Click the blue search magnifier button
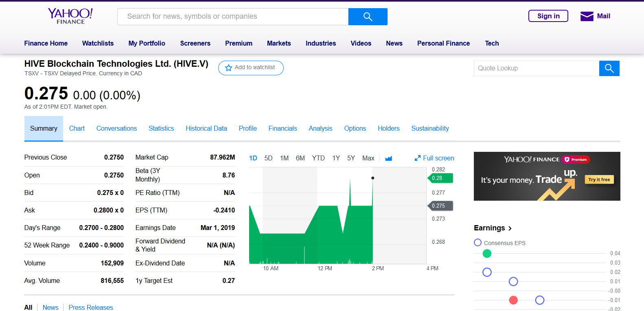The width and height of the screenshot is (644, 311). pyautogui.click(x=368, y=17)
